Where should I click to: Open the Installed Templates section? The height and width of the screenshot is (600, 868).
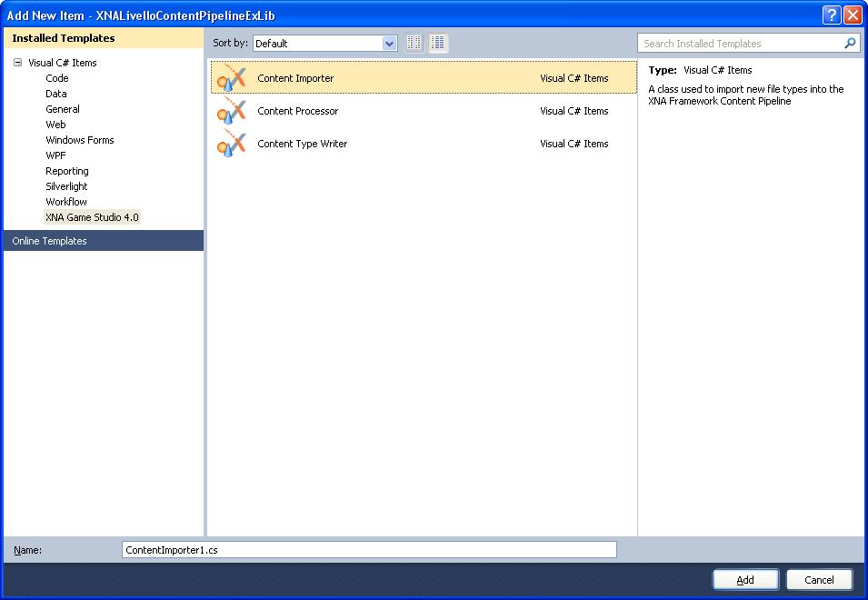click(x=104, y=38)
